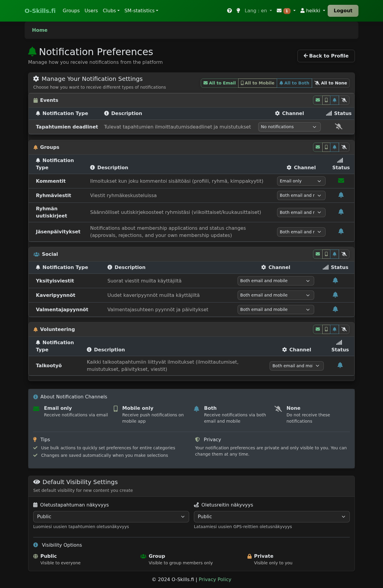The height and width of the screenshot is (588, 383).
Task: Open channel dropdown for Kaveripyynnöt
Action: click(x=276, y=295)
